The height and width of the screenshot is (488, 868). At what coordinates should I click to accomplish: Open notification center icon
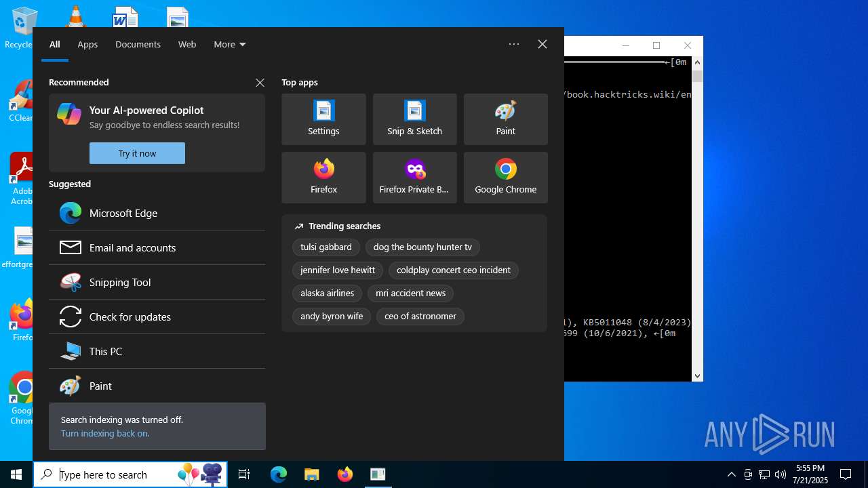pos(846,474)
